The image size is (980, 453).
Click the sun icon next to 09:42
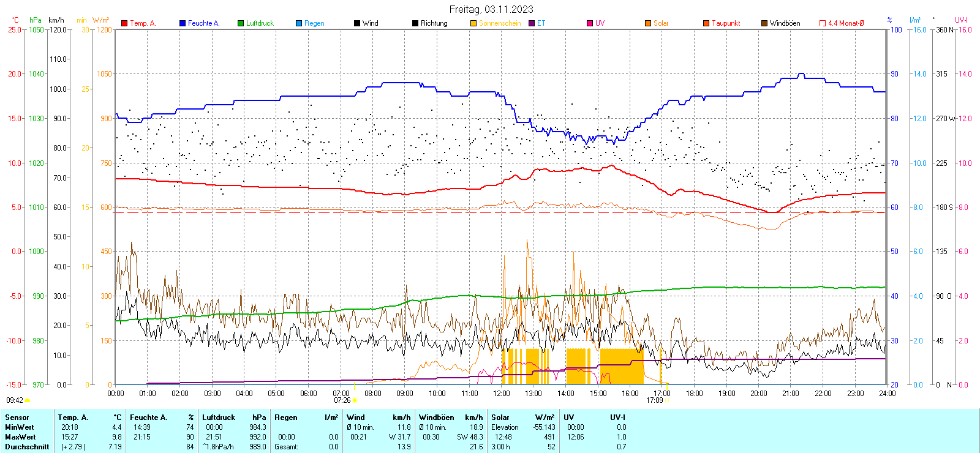[x=27, y=400]
